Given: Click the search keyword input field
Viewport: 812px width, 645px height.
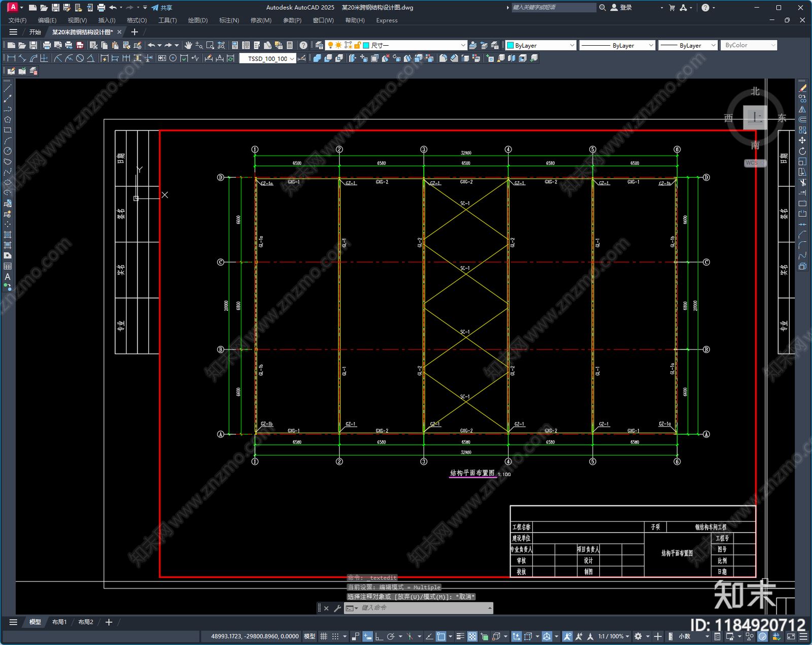Looking at the screenshot, I should [x=553, y=8].
